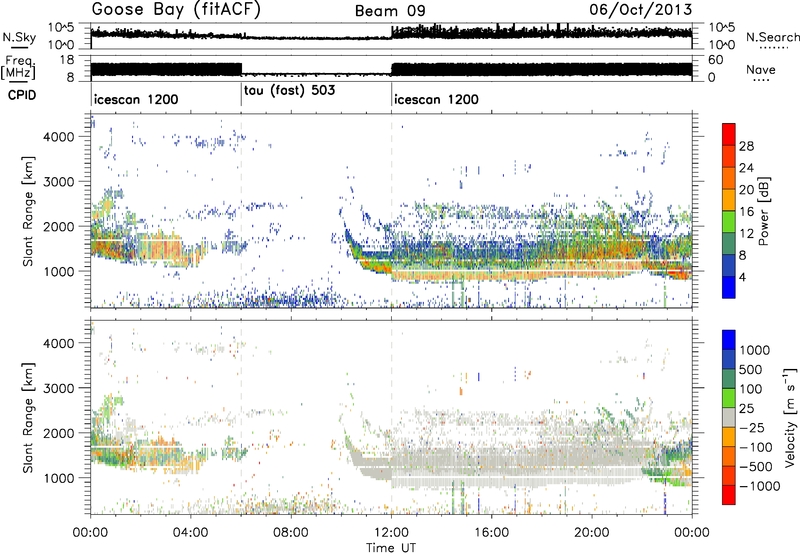Click the 60 tick on Nave axis
The height and width of the screenshot is (554, 800).
pos(716,60)
